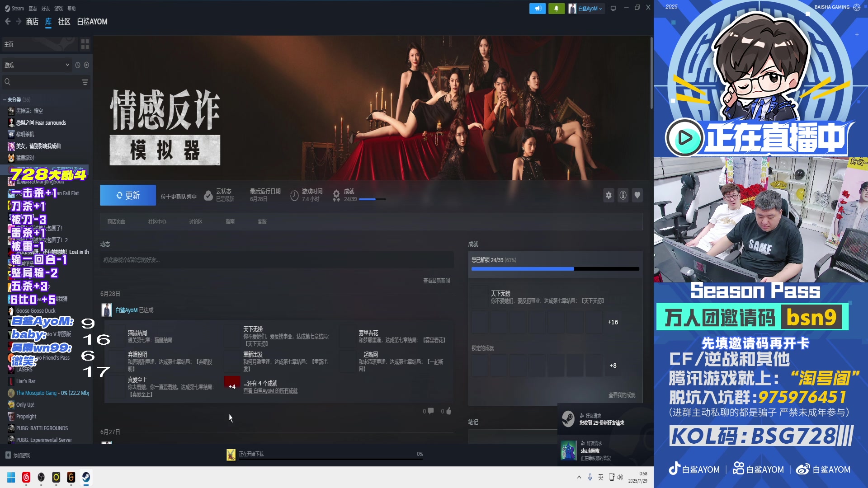Click the 白鲨AyoM name in activity feed

(x=126, y=310)
